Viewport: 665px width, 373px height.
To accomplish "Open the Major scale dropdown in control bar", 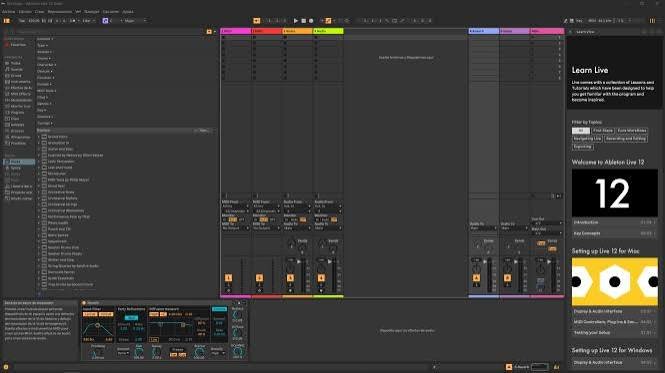I will point(135,20).
